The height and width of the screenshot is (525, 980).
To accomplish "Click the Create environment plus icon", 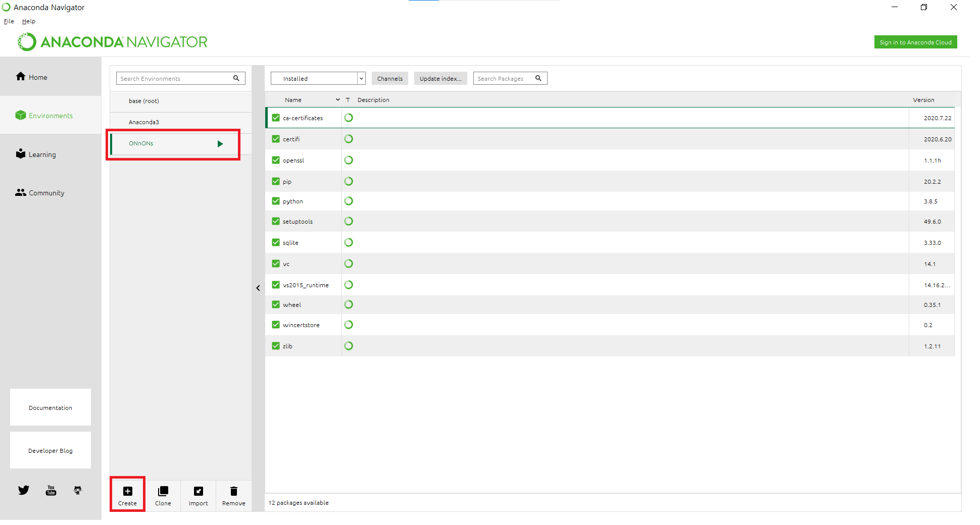I will point(128,491).
